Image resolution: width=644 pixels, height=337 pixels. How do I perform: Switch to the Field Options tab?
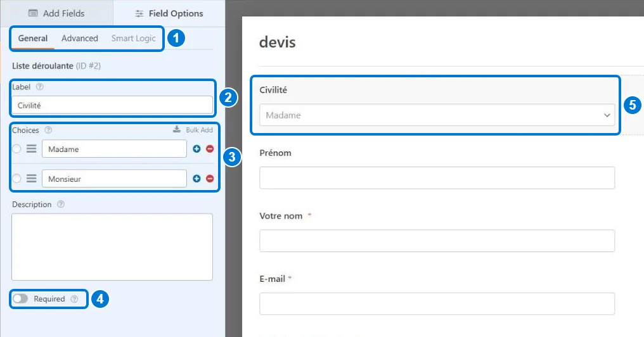point(169,13)
